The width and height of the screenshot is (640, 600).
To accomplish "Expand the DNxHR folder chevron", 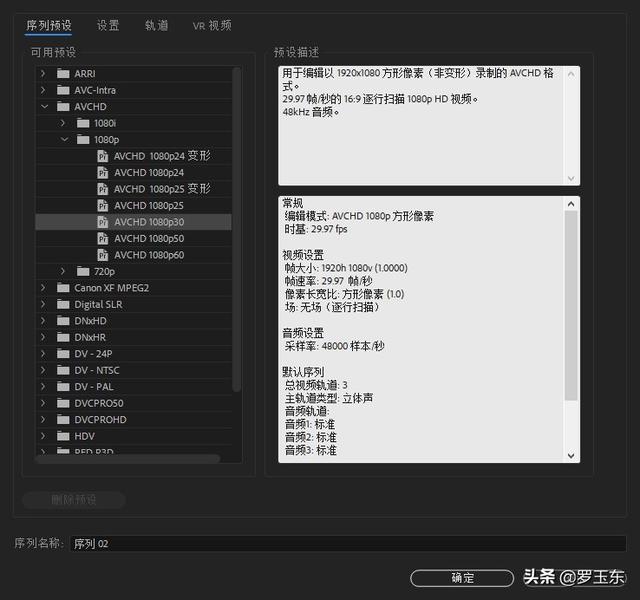I will 43,337.
